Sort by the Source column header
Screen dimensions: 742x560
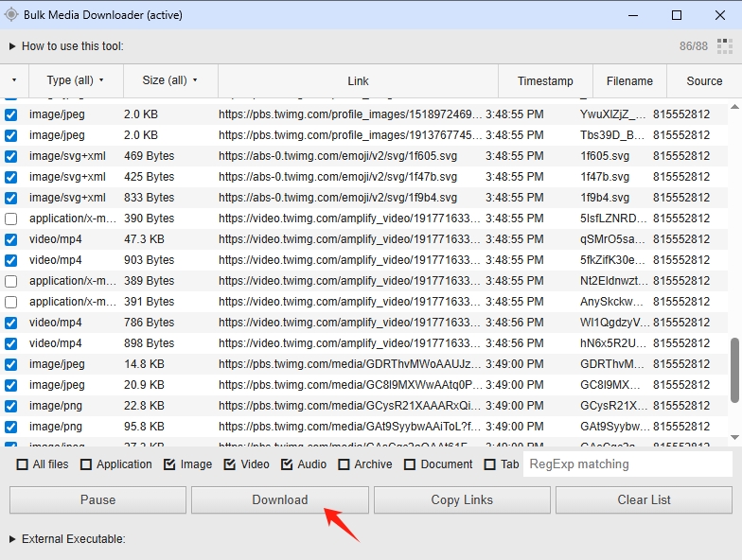(x=704, y=81)
